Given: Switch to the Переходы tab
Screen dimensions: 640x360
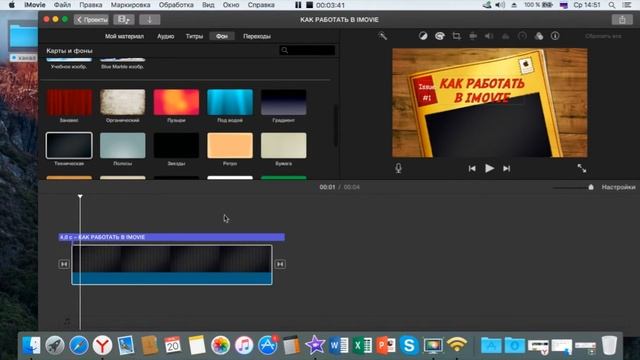Looking at the screenshot, I should (x=257, y=36).
